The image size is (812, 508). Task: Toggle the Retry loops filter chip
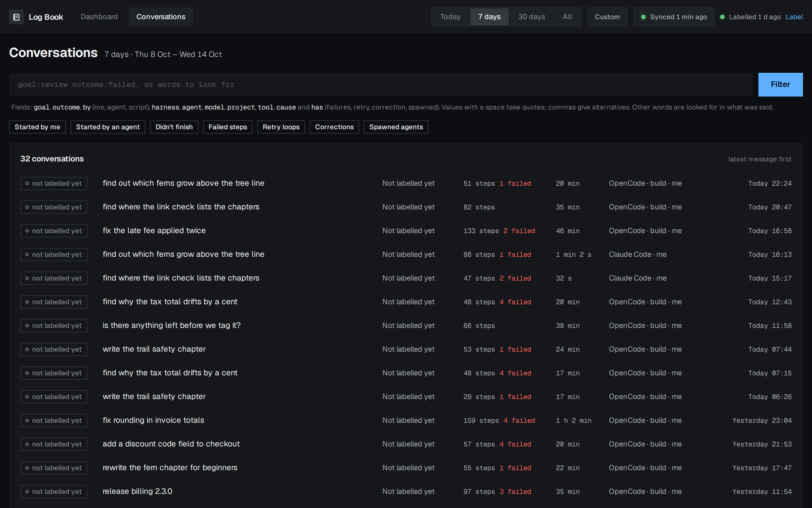(281, 127)
